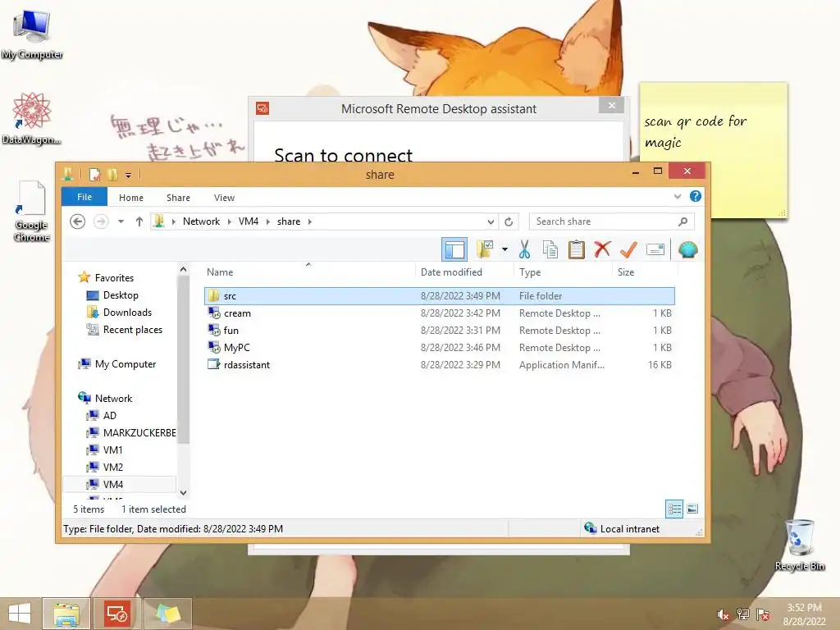Expand the arrow after share in breadcrumb

pos(309,221)
